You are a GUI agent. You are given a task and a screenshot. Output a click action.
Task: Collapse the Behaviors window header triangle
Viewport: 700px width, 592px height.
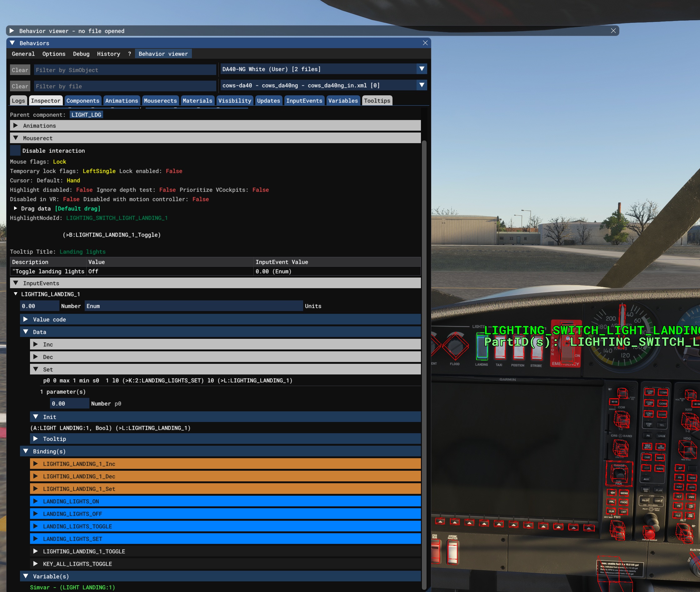coord(12,43)
